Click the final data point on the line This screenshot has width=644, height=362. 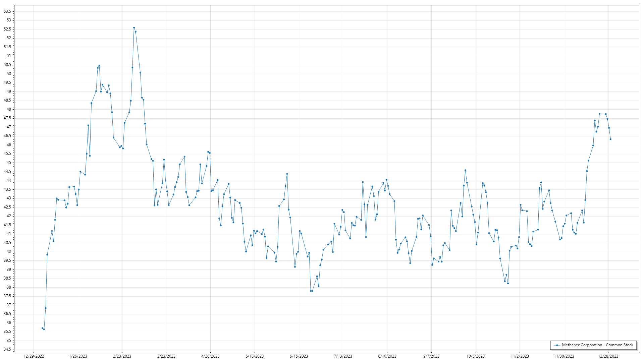tap(610, 139)
